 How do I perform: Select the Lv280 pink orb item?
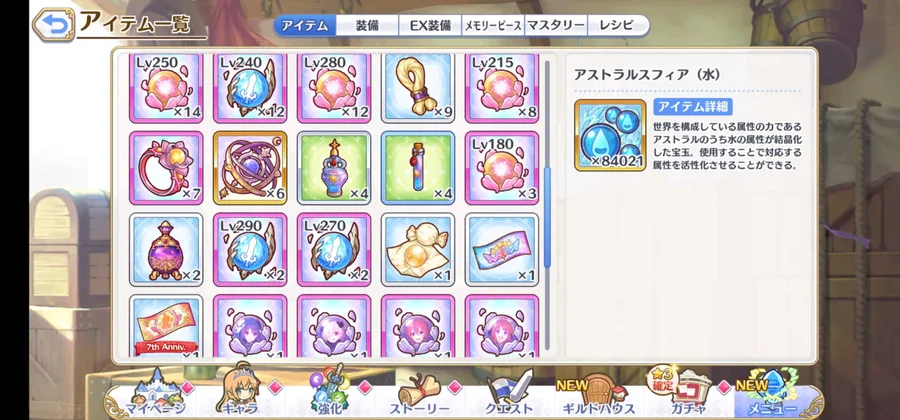[334, 87]
